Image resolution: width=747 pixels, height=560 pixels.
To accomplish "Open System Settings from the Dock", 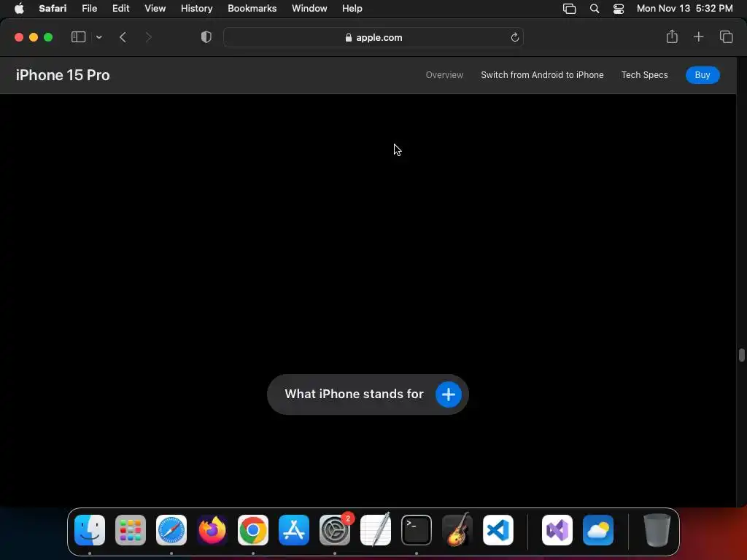I will point(334,530).
